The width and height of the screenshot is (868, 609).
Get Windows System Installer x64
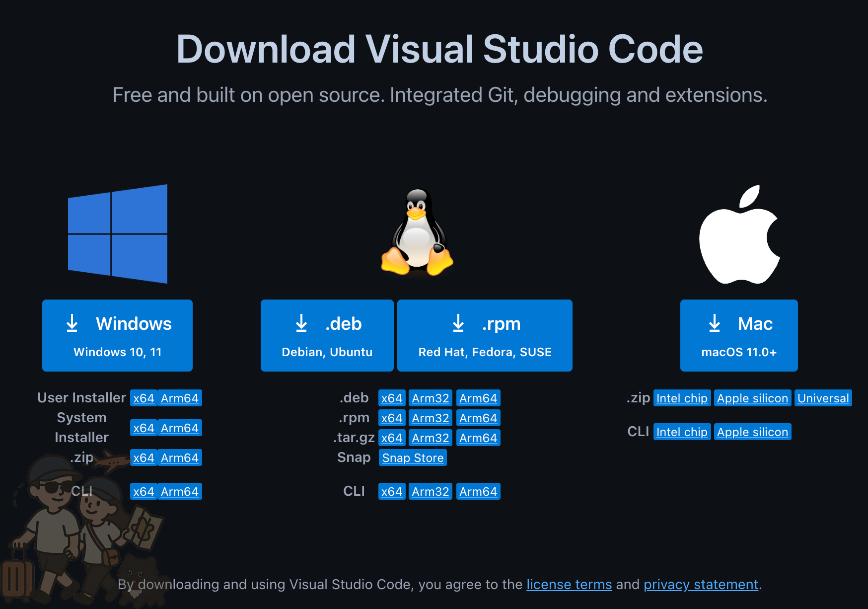tap(144, 428)
